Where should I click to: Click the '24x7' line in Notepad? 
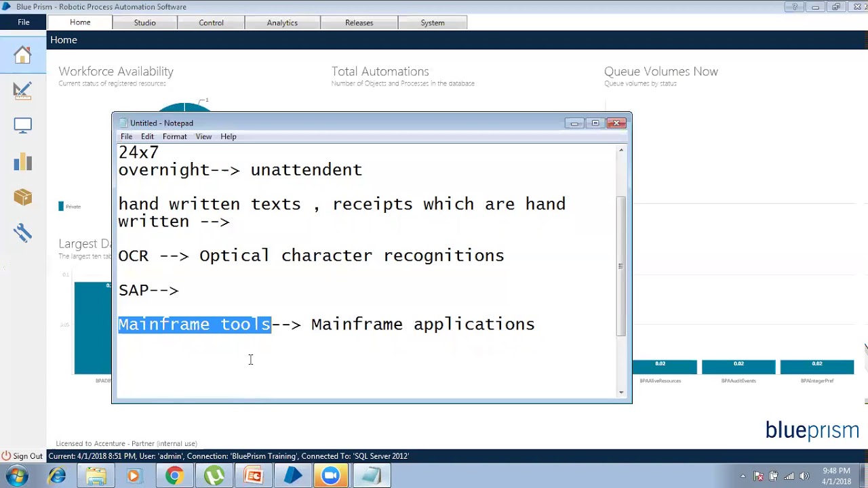coord(138,152)
